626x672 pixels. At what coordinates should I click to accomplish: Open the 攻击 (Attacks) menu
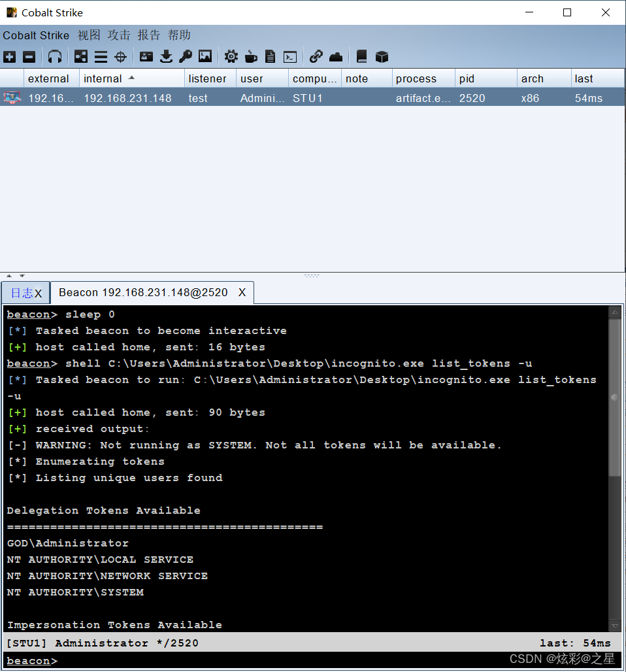[x=119, y=35]
